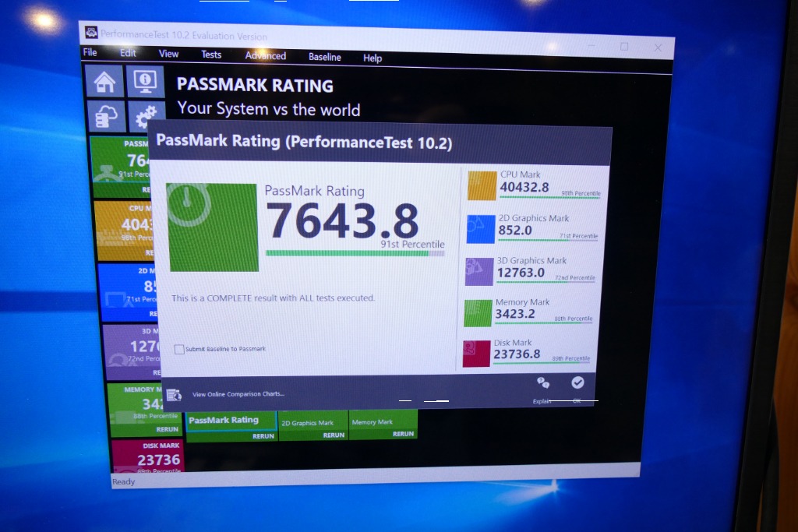
Task: Click the Memory Mark 3423.2 score
Action: pos(515,314)
